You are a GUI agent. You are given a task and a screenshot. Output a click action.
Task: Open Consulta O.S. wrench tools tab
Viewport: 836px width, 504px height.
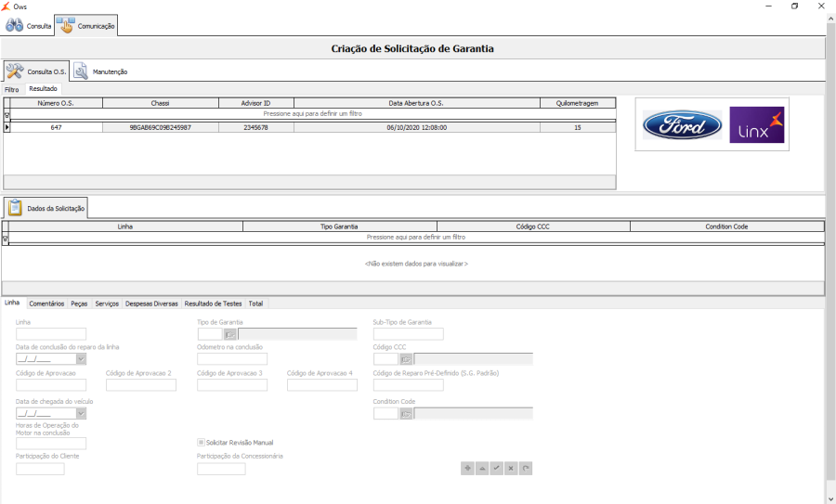click(36, 71)
